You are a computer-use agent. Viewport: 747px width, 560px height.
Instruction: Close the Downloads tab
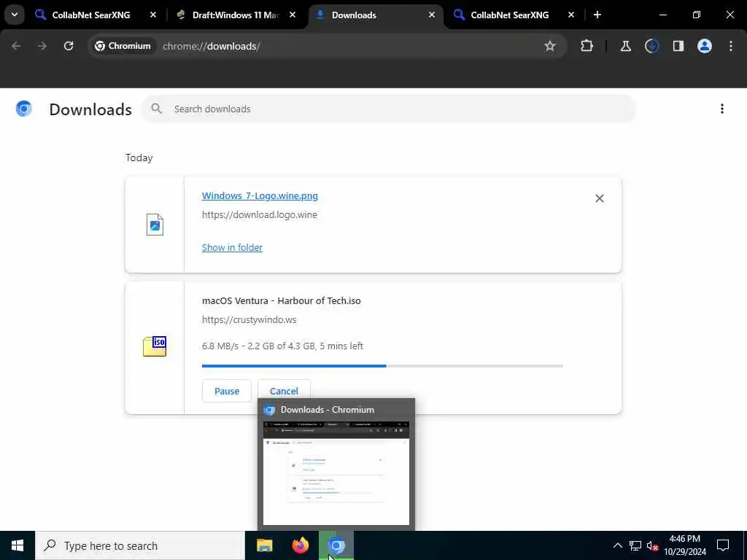432,15
